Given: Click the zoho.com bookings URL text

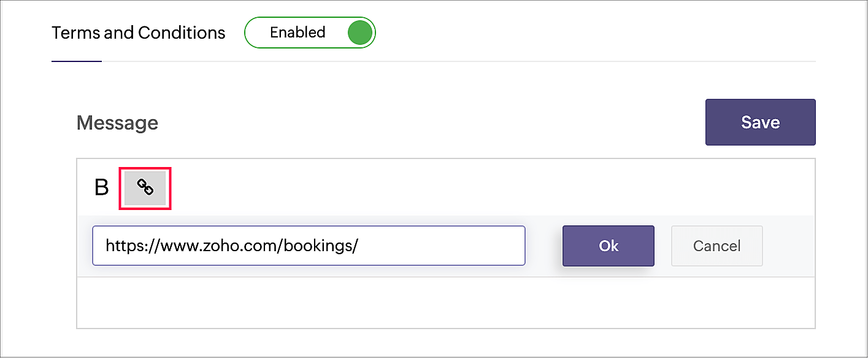Looking at the screenshot, I should (231, 246).
